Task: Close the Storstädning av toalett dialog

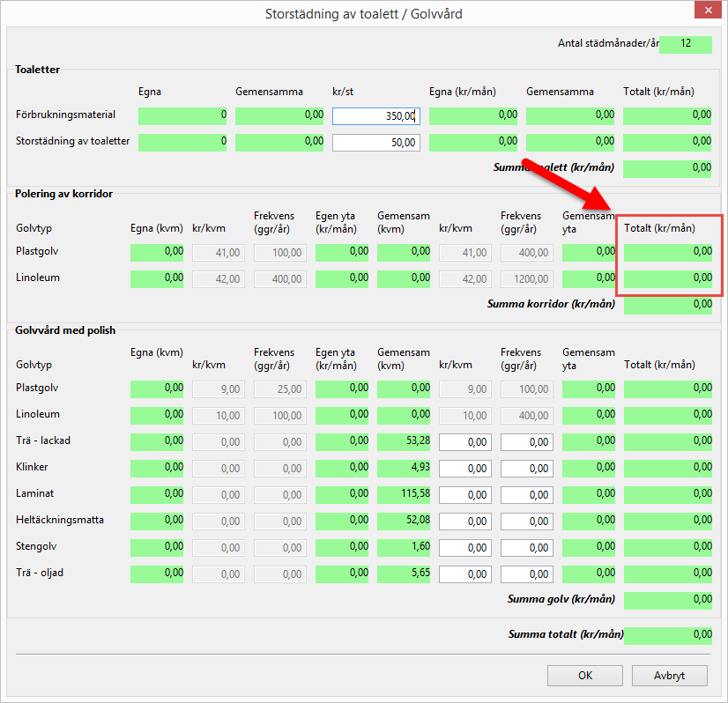Action: [706, 13]
